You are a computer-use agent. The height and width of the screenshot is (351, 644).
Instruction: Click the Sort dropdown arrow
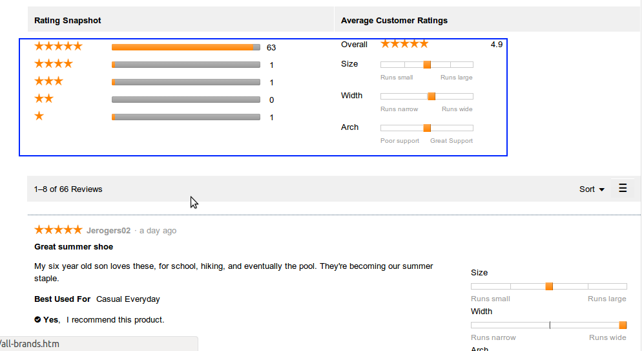pyautogui.click(x=602, y=189)
